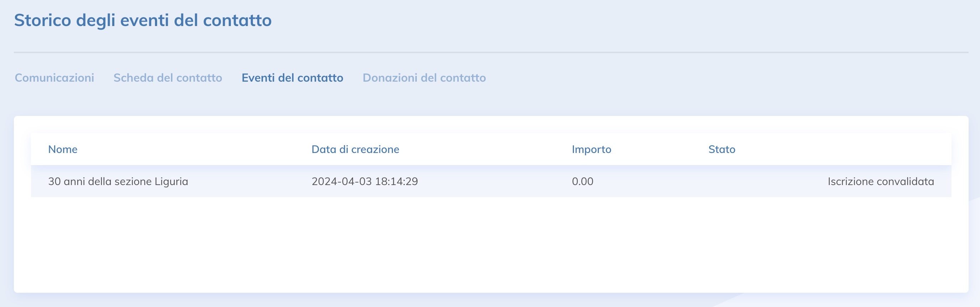Image resolution: width=980 pixels, height=307 pixels.
Task: Sort table by the Nome column
Action: [62, 149]
